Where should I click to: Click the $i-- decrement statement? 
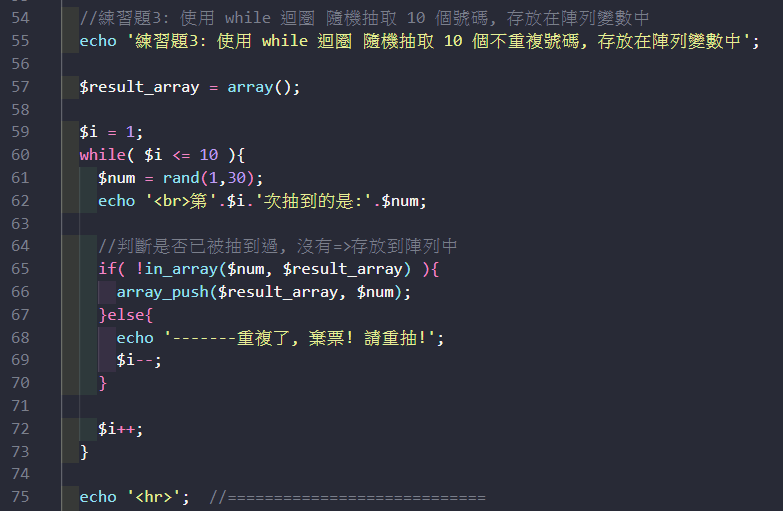138,360
